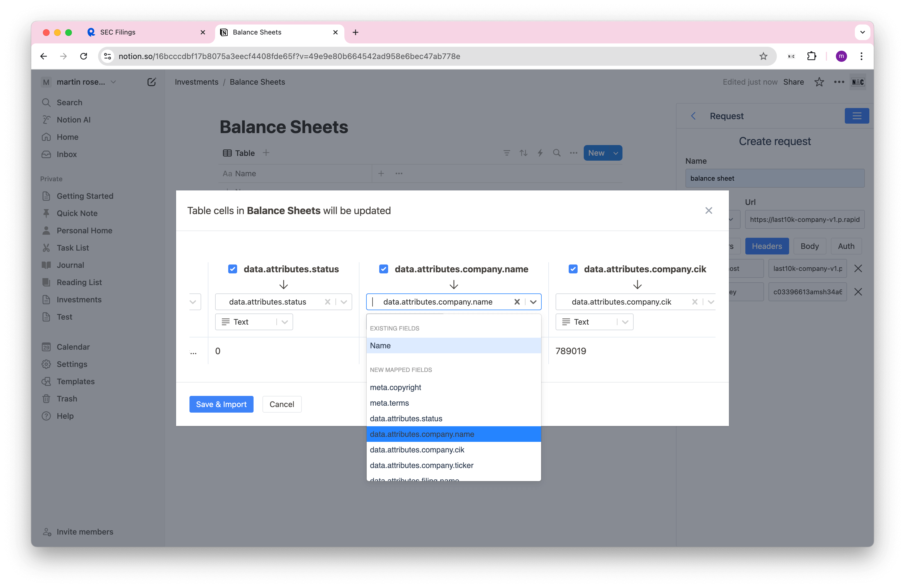Add a property column with plus icon
The width and height of the screenshot is (905, 588).
coord(381,174)
